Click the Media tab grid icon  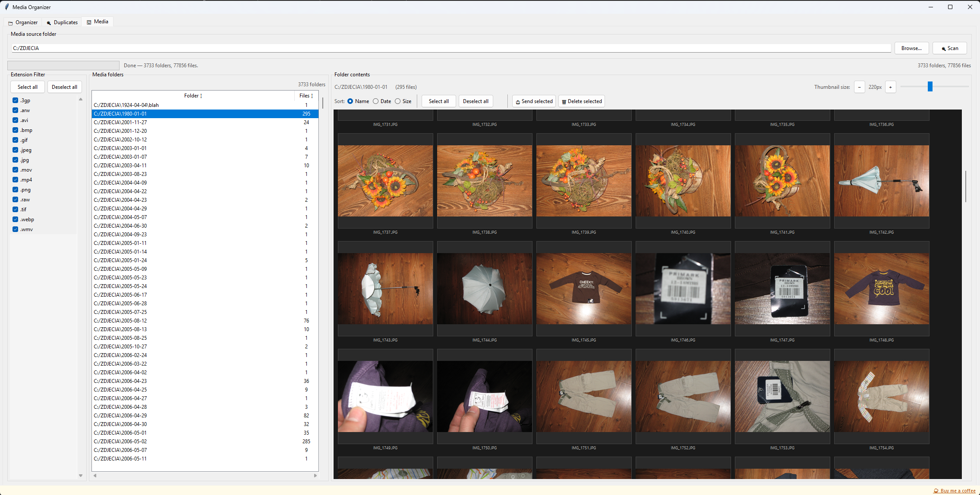point(88,22)
